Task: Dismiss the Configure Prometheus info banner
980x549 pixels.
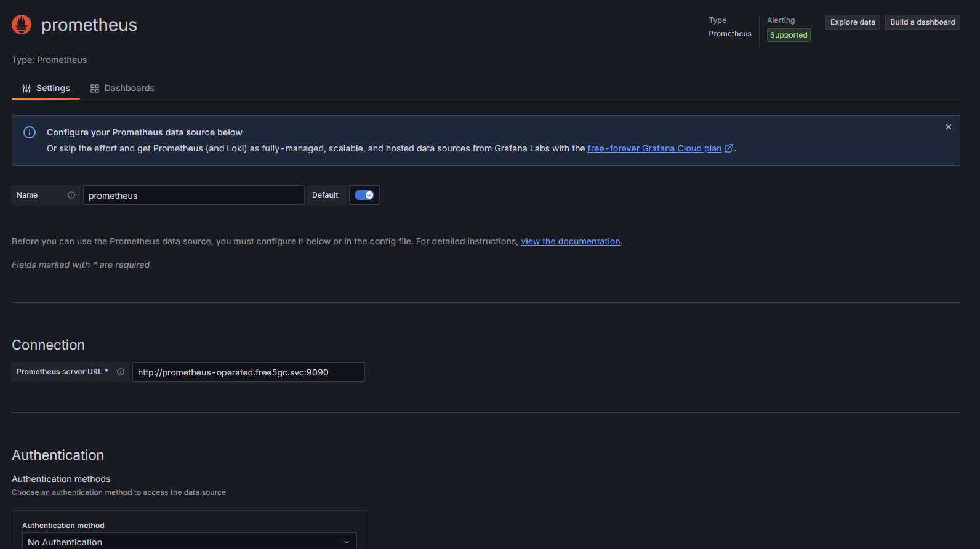Action: tap(948, 127)
